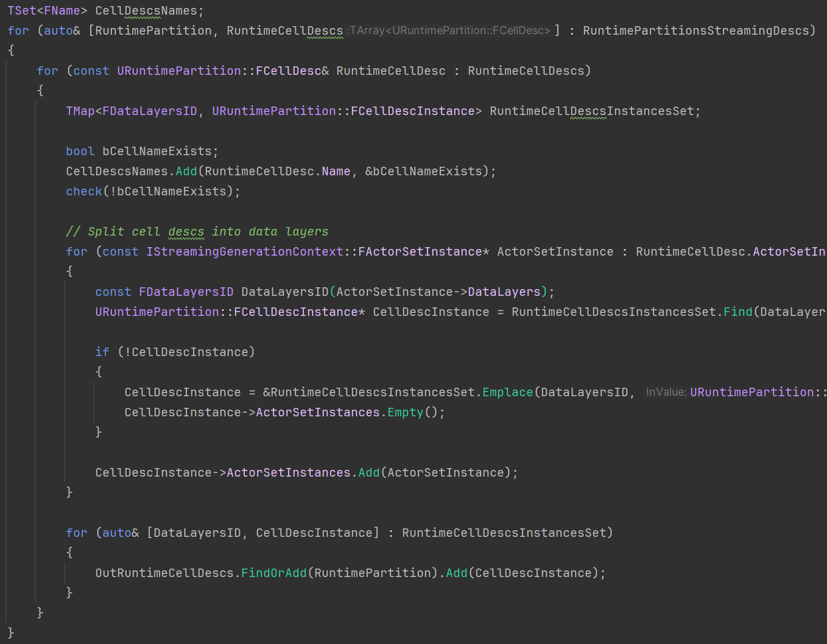The image size is (827, 644).
Task: Click ActorSetInstance->DataLayers member
Action: [438, 292]
